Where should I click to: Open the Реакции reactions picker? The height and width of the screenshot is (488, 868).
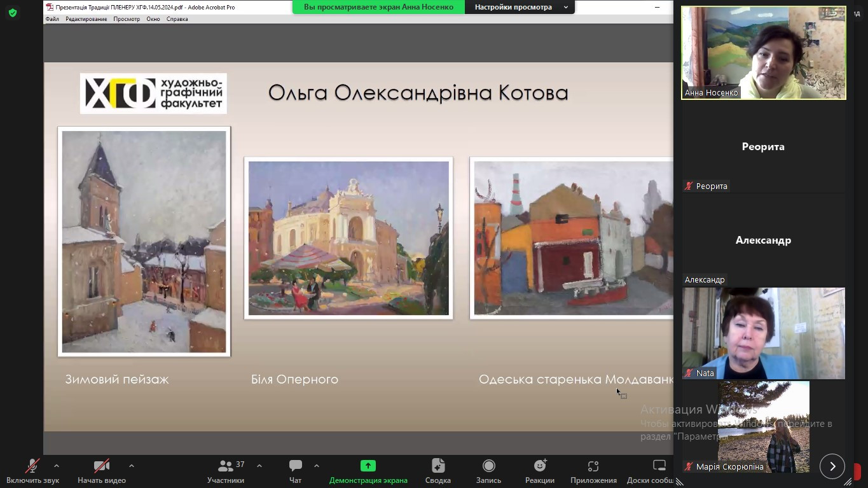click(540, 471)
